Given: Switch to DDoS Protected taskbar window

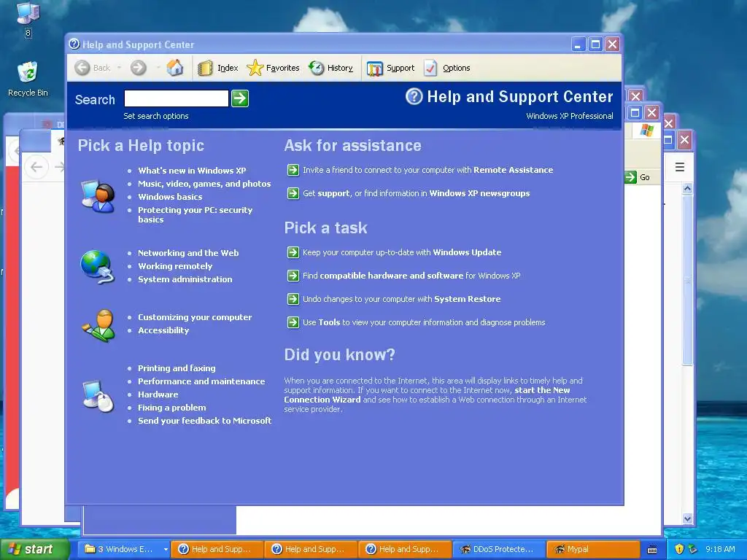Looking at the screenshot, I should [498, 550].
